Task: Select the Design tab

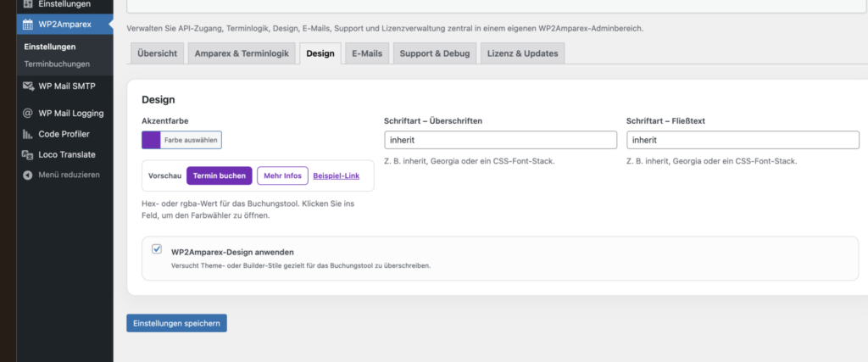Action: (320, 53)
